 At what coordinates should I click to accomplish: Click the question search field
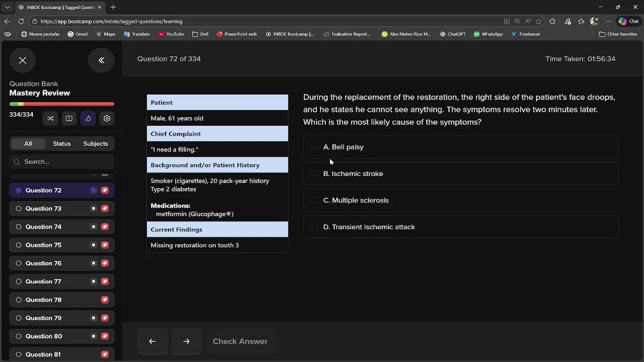65,162
